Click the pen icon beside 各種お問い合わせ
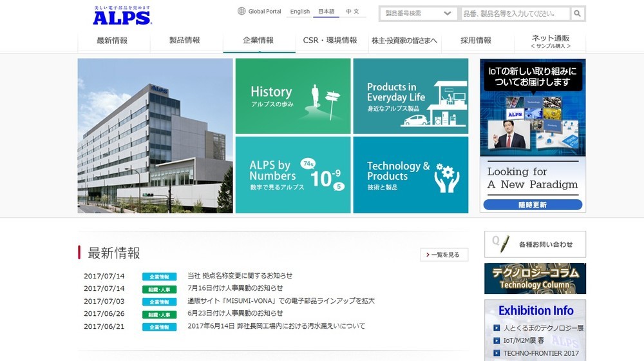Screen dimensions: 644x361 pyautogui.click(x=504, y=244)
